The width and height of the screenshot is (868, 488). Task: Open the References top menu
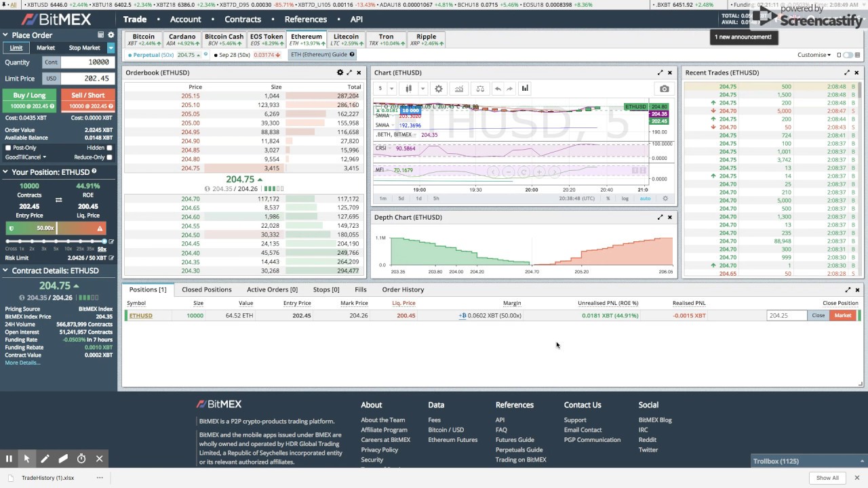(305, 19)
